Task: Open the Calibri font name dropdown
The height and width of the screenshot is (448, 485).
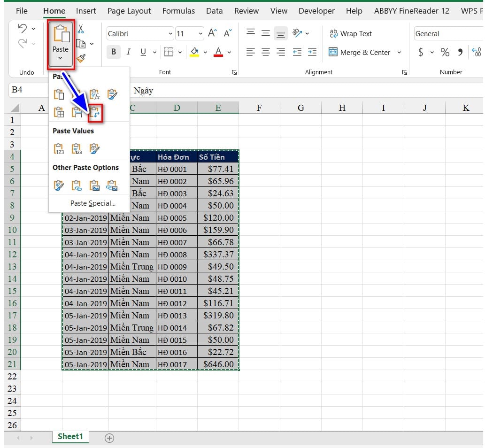Action: [x=170, y=34]
